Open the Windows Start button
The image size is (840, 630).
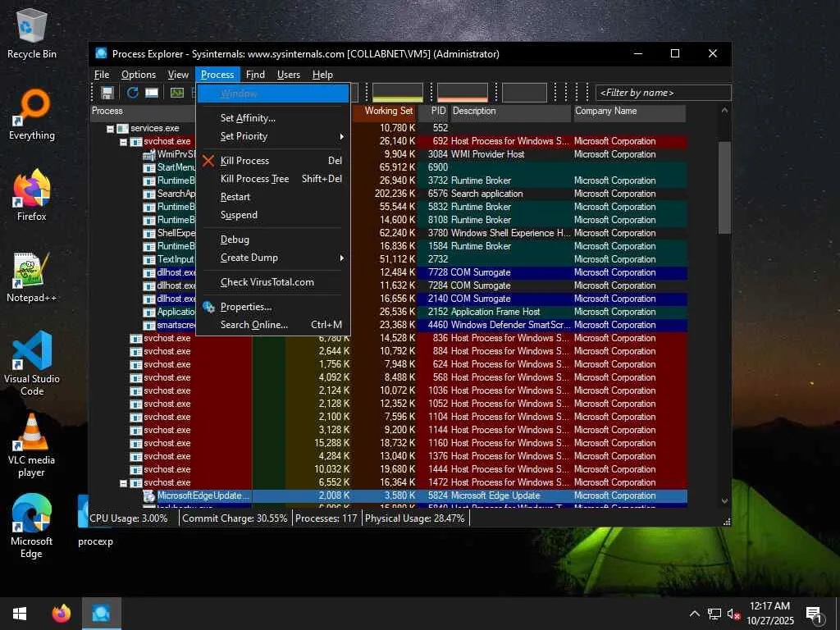pyautogui.click(x=20, y=613)
